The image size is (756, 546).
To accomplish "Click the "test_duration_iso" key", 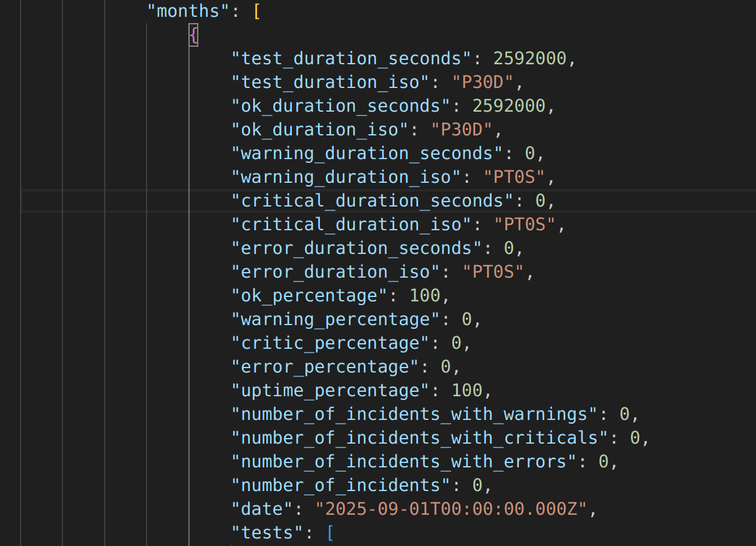I will [x=325, y=82].
